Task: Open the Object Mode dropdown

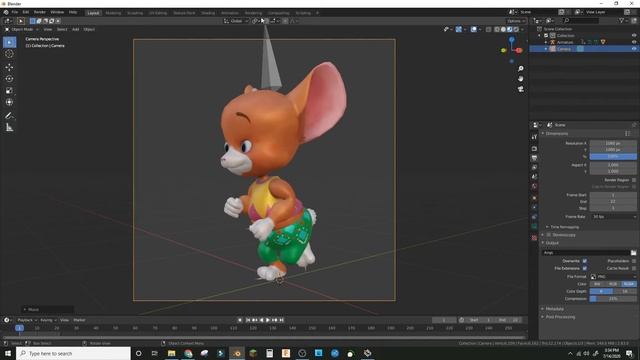Action: click(22, 29)
